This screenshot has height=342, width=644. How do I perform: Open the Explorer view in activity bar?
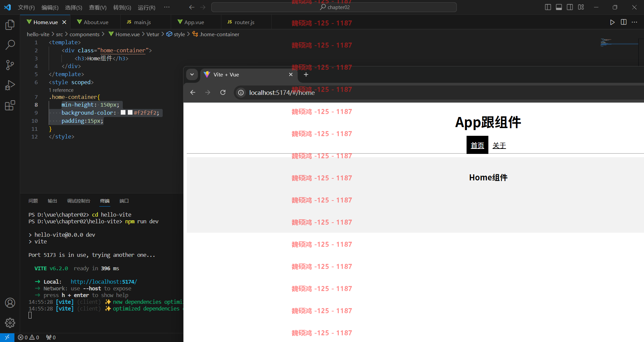[10, 24]
